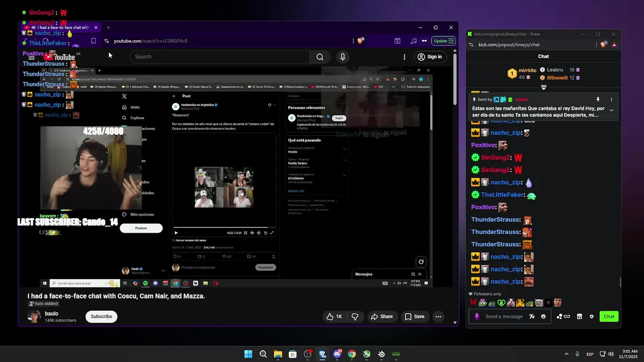The width and height of the screenshot is (644, 362).
Task: Open the baulo channel name link
Action: point(51,314)
